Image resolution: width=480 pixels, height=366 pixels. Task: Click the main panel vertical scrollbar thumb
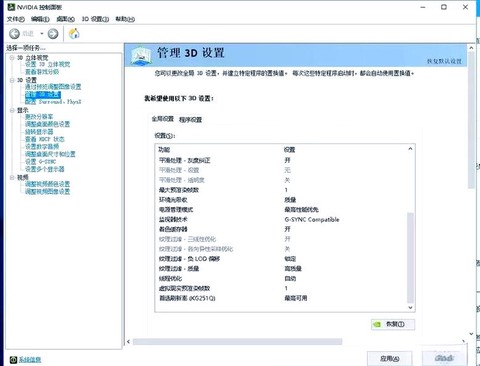471,121
